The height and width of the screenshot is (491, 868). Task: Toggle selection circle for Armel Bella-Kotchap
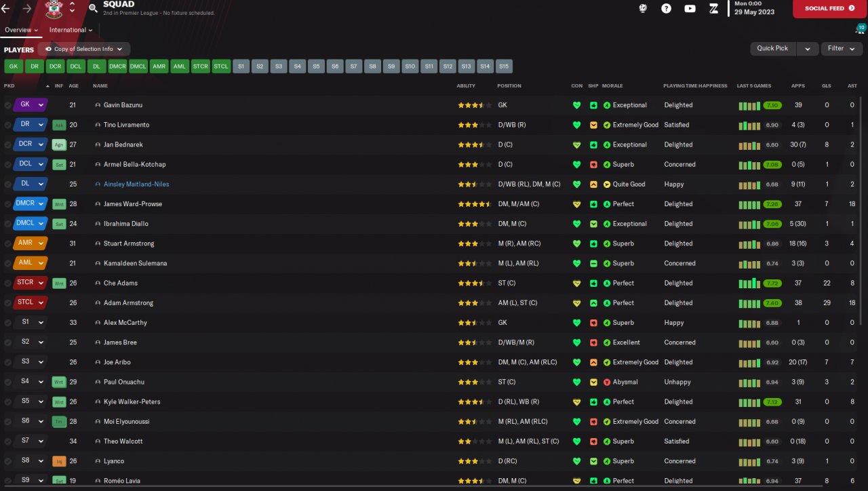pos(7,165)
